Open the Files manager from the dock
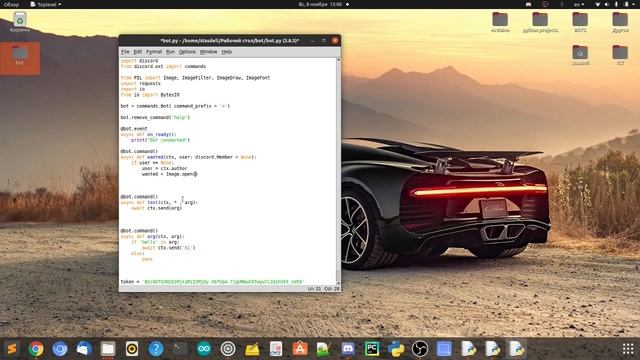Viewport: 640px width, 360px height. 108,349
